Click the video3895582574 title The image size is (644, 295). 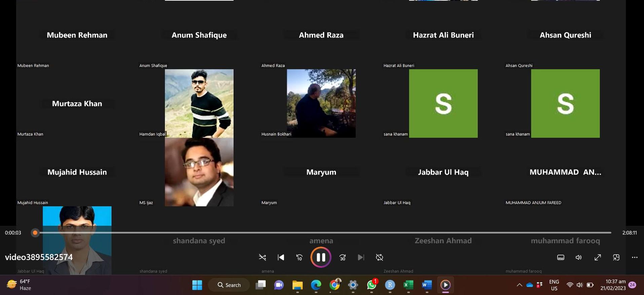click(x=39, y=257)
